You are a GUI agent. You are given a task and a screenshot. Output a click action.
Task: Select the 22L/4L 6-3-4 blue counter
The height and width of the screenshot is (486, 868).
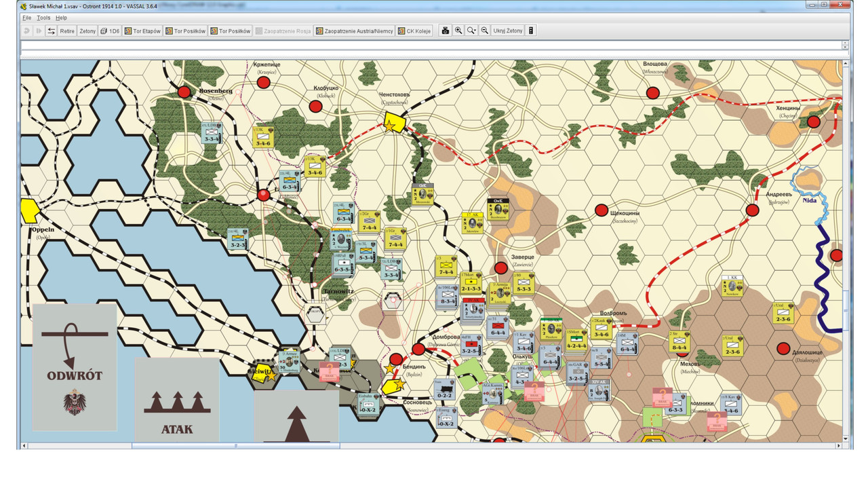click(x=290, y=181)
